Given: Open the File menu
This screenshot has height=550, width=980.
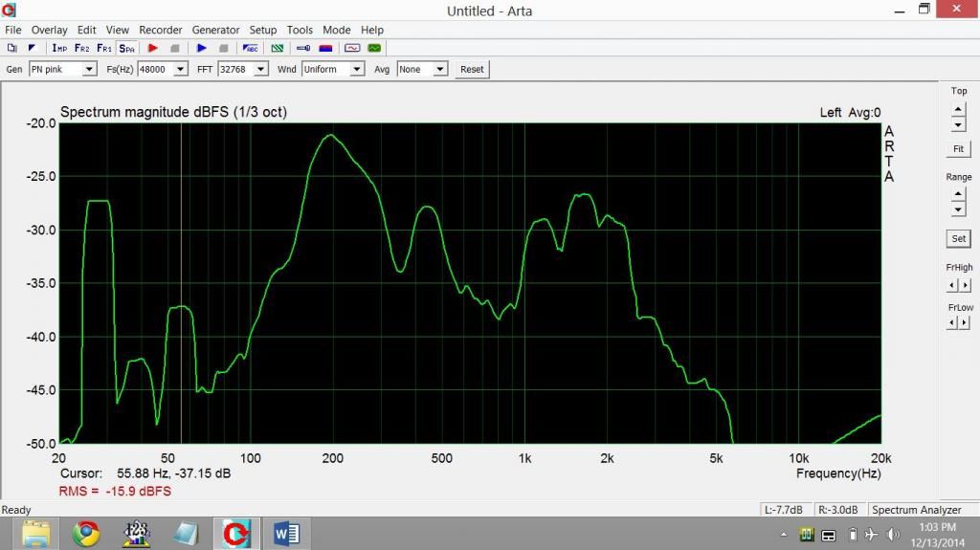Looking at the screenshot, I should click(13, 30).
